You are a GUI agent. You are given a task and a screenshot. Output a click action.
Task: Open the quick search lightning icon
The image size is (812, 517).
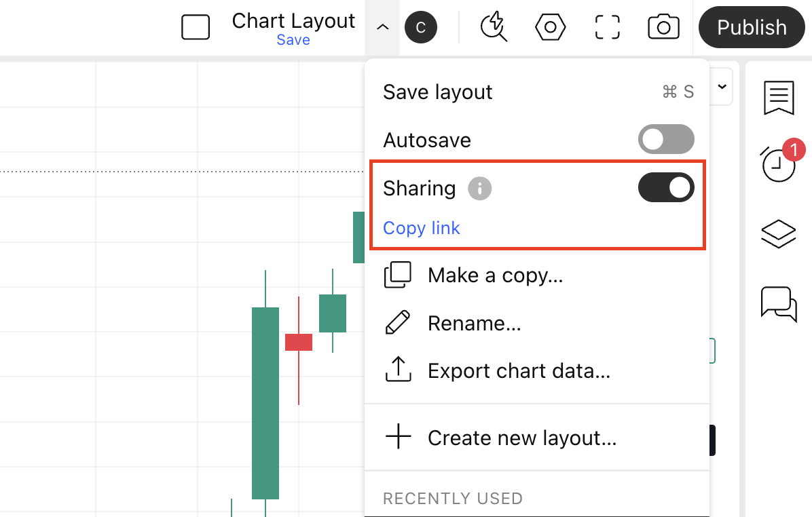(x=494, y=28)
